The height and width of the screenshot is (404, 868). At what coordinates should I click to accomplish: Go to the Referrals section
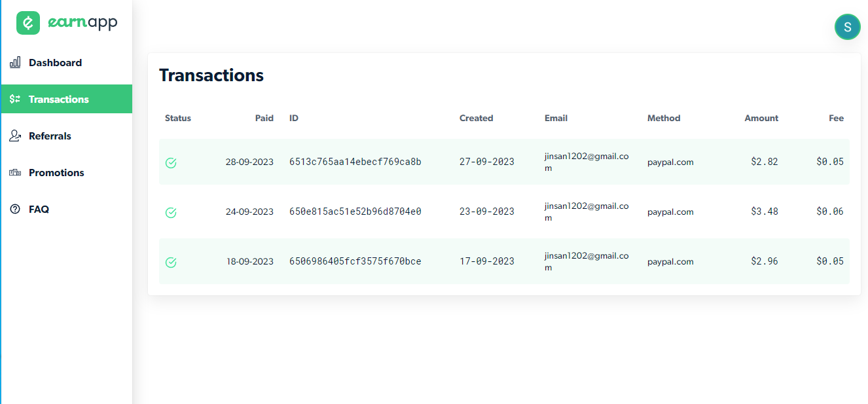coord(50,136)
